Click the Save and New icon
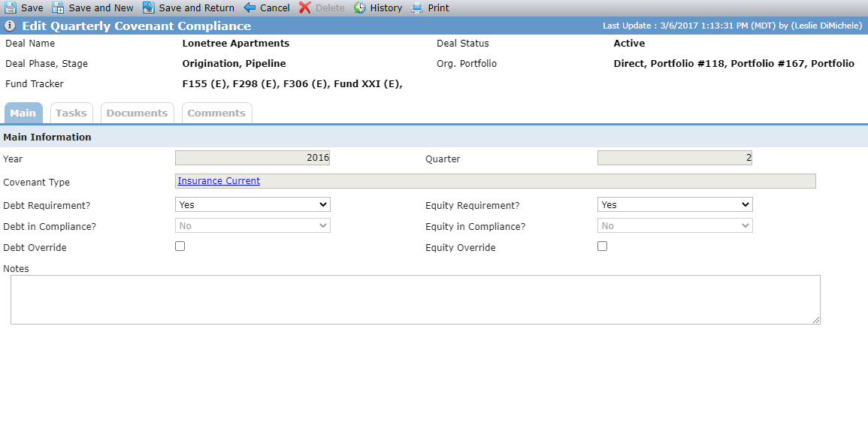 58,8
